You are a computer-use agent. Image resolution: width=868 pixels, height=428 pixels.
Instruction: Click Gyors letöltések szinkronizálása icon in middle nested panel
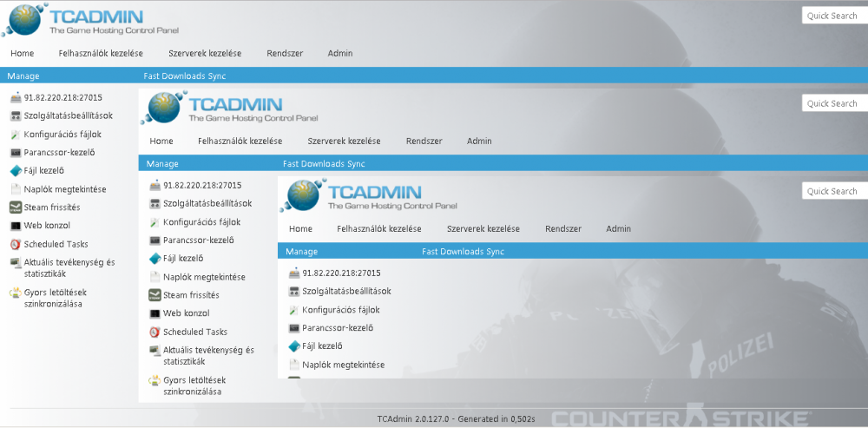[x=155, y=380]
